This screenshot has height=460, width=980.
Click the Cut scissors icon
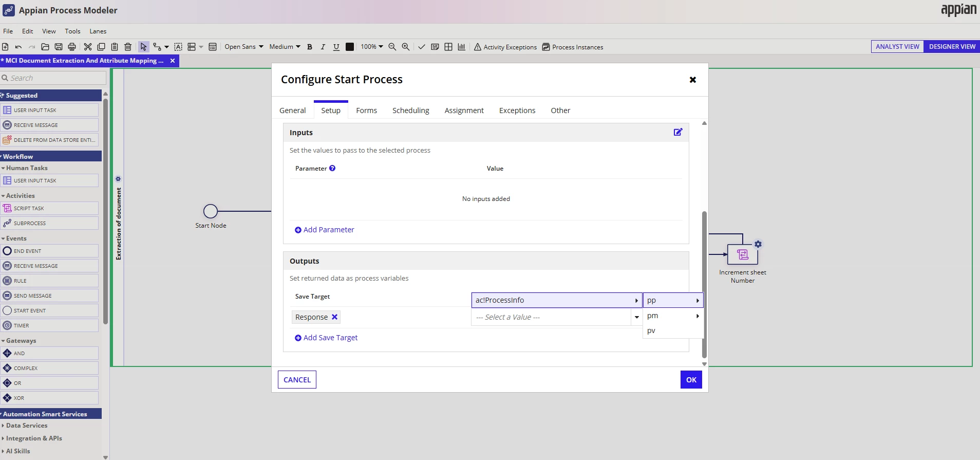[x=88, y=47]
